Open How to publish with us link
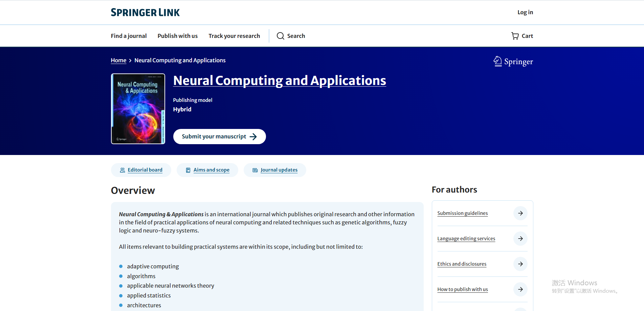Viewport: 644px width, 311px height. tap(463, 289)
